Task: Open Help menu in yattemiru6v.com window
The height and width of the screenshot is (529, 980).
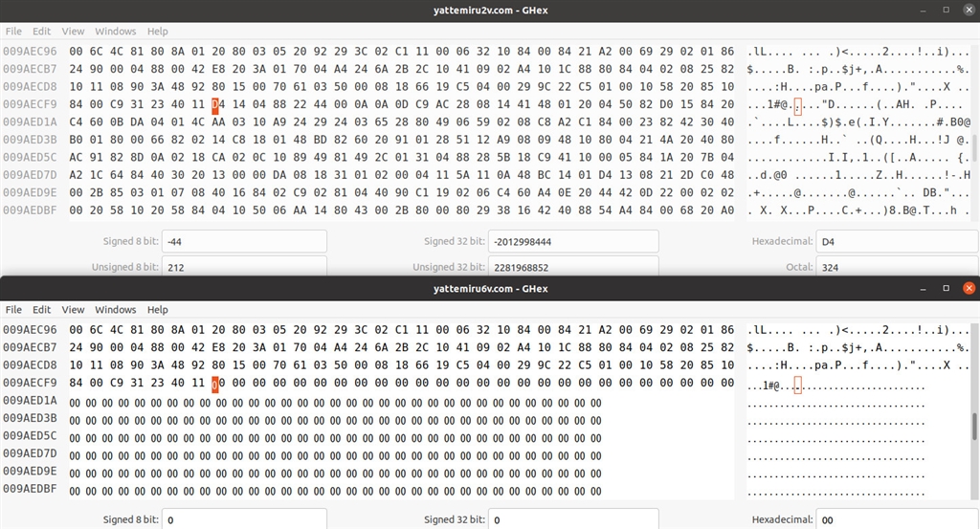Action: click(158, 310)
